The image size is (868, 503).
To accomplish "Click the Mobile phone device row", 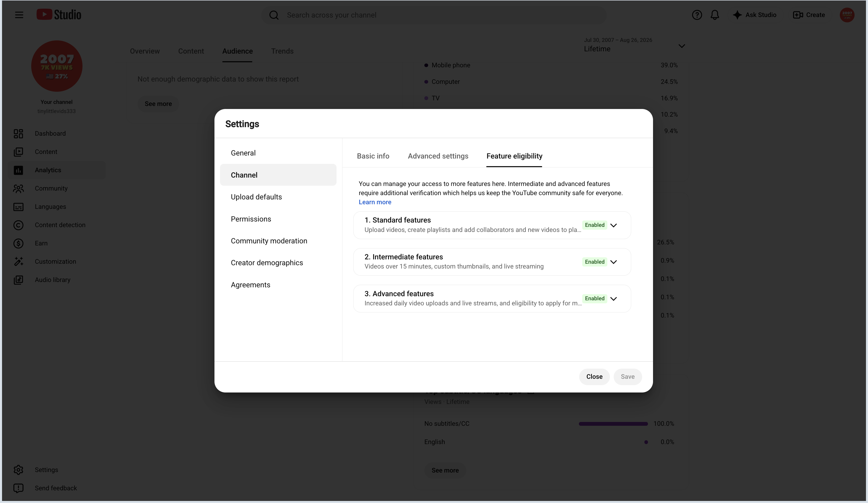I will click(x=551, y=65).
